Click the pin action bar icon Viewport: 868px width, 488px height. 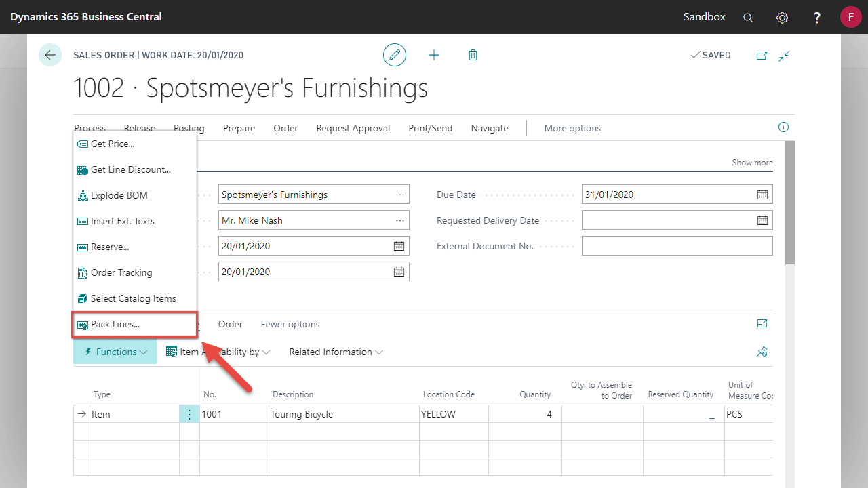[762, 352]
